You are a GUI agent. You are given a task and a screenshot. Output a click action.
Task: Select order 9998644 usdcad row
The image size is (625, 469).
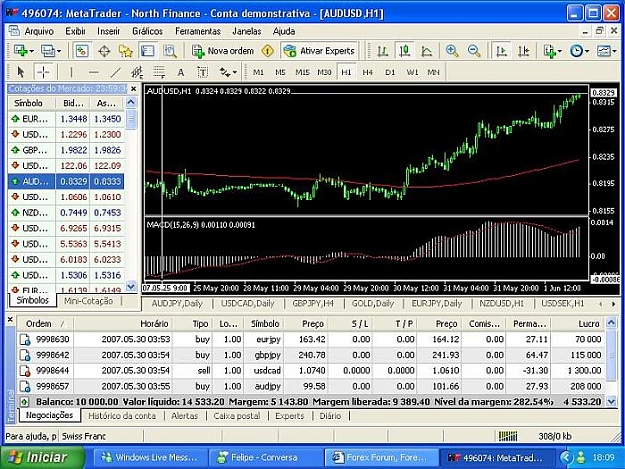point(311,371)
